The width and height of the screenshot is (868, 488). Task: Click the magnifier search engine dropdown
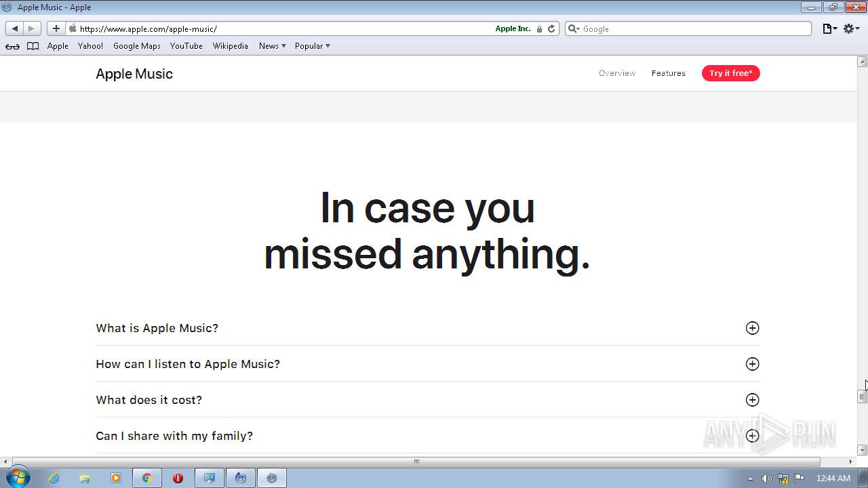[574, 28]
